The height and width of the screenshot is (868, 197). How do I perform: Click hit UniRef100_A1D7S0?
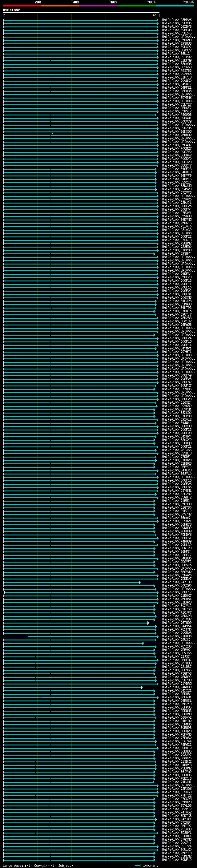point(177,609)
